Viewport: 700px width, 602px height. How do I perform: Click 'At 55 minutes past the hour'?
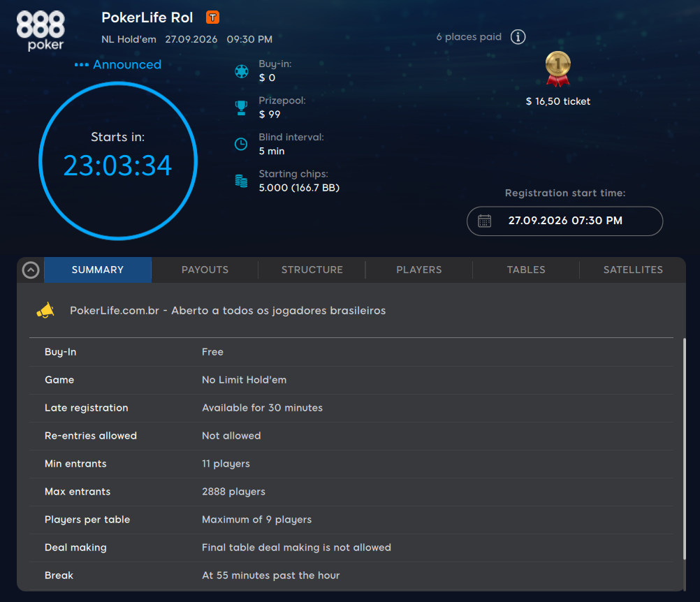click(x=270, y=575)
